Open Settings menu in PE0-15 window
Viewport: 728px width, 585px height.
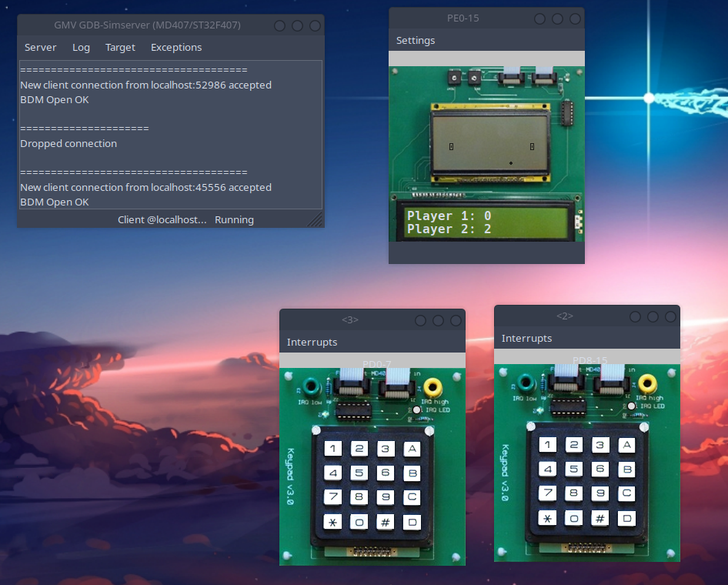point(416,40)
